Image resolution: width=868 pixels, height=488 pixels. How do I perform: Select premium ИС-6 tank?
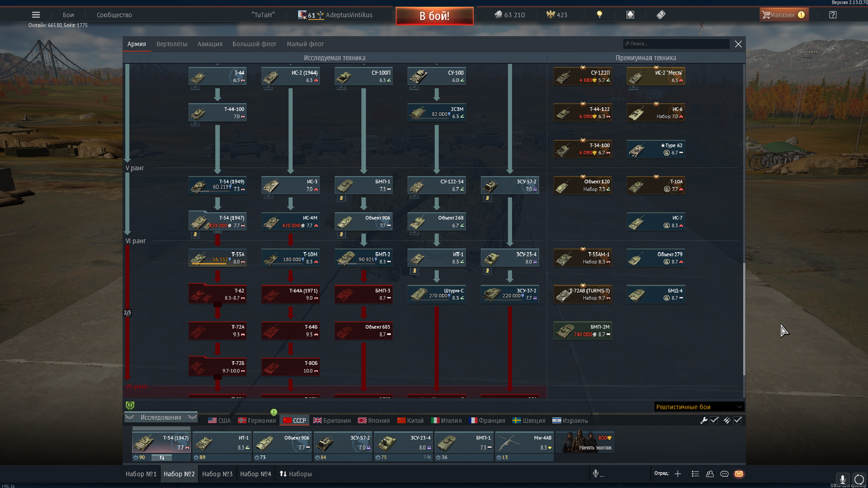(x=656, y=113)
